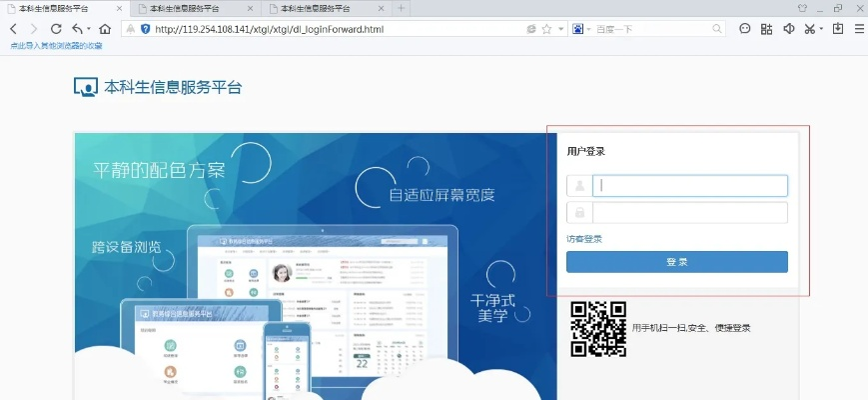Click the padlock icon beside password field
This screenshot has height=400, width=868.
[579, 212]
